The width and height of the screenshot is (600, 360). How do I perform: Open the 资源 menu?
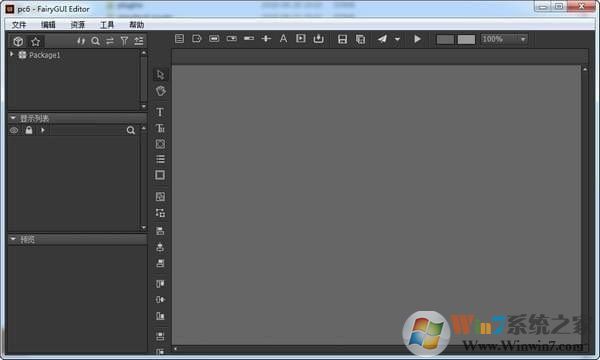[x=78, y=25]
